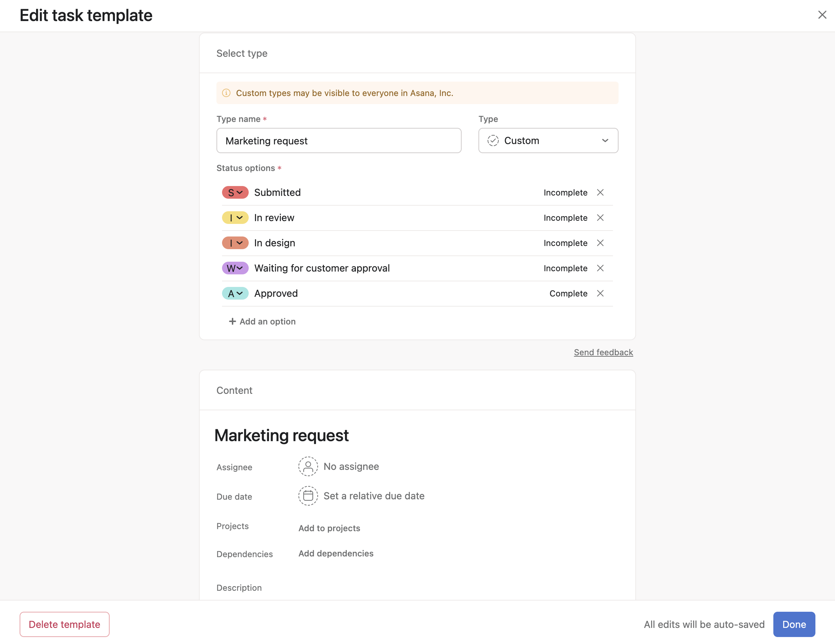Open the Send feedback link
835x644 pixels.
click(x=603, y=352)
